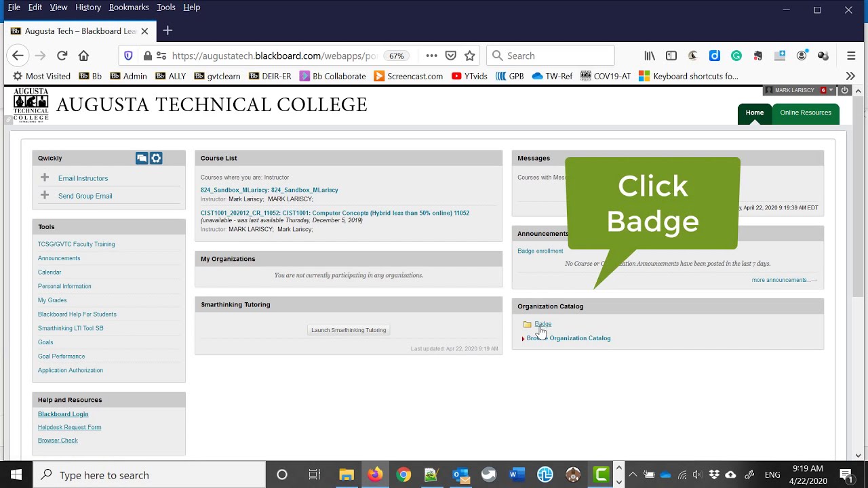The width and height of the screenshot is (868, 488).
Task: Reload the page with the refresh icon
Action: [x=62, y=56]
